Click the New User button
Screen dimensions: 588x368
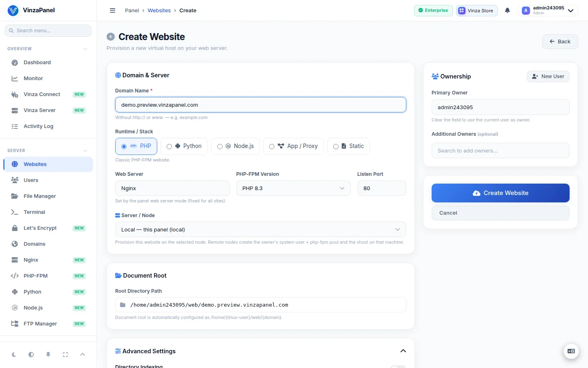click(x=548, y=76)
